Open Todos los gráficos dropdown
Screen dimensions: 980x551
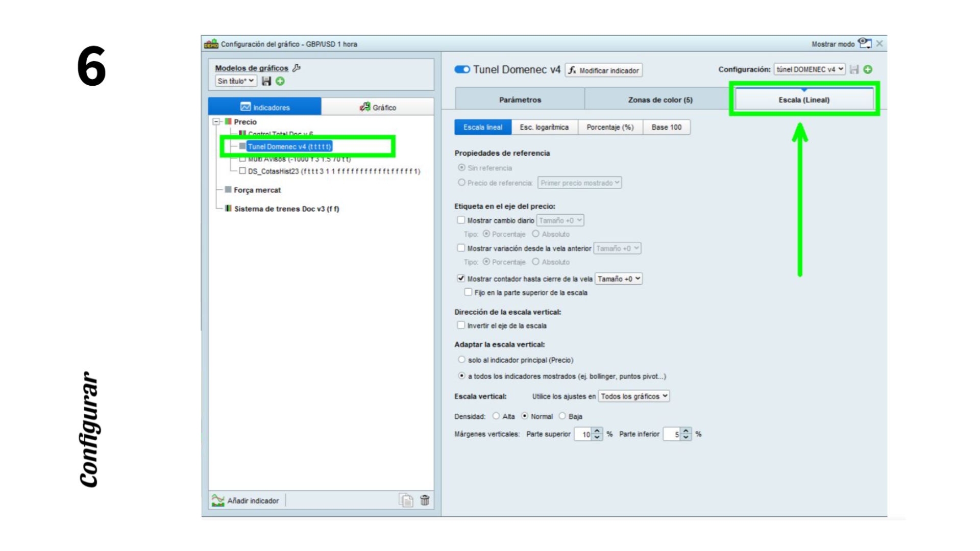(x=633, y=396)
